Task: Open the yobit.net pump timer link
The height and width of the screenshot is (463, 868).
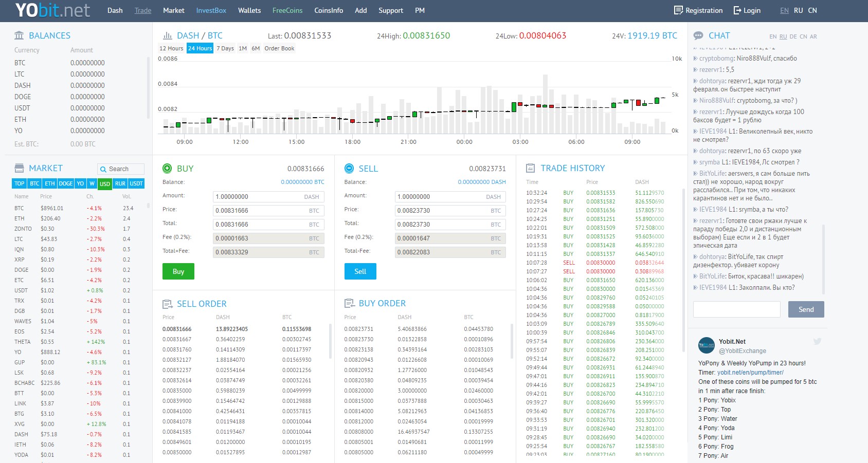Action: [x=750, y=373]
